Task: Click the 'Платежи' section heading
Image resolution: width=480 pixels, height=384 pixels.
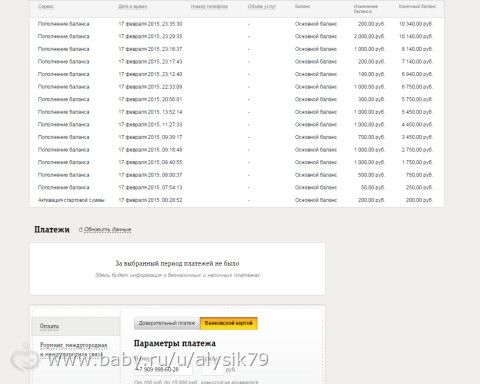Action: [x=52, y=230]
